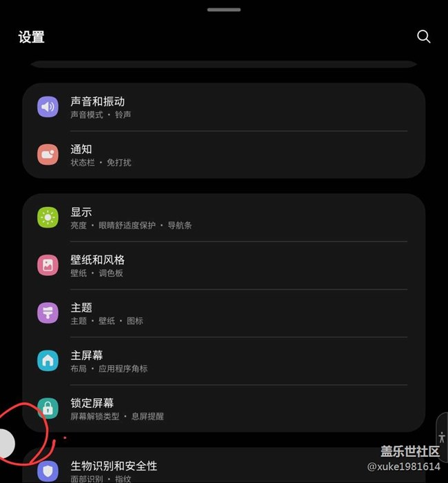The height and width of the screenshot is (483, 448).
Task: Tap the pink wallpaper picture icon
Action: click(48, 265)
